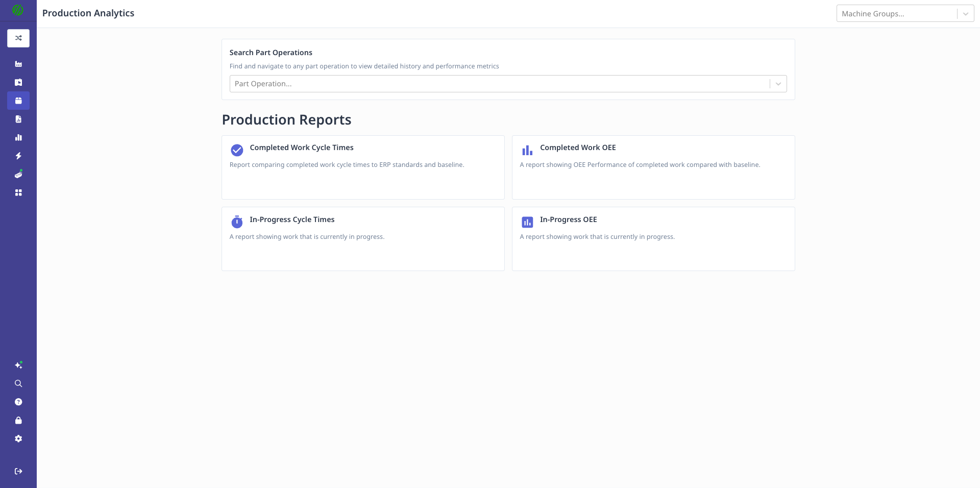Click the log out icon at sidebar bottom

point(18,471)
